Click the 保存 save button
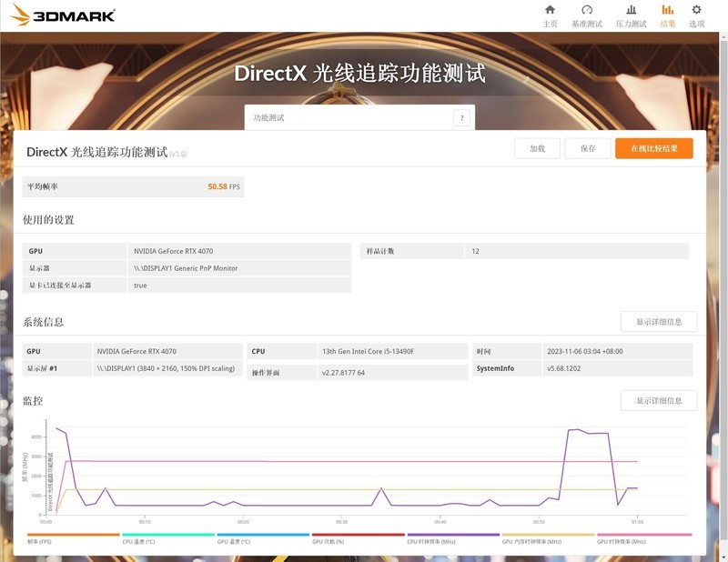The image size is (728, 562). coord(588,148)
